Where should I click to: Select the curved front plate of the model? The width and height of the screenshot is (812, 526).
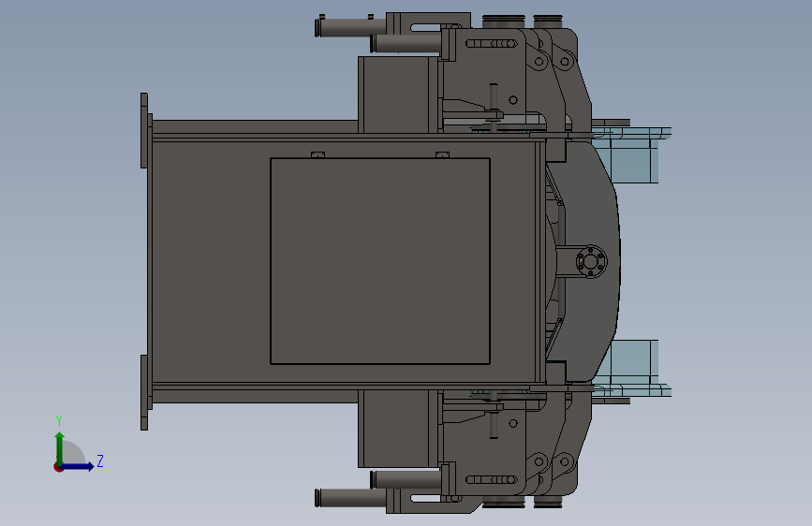593,207
